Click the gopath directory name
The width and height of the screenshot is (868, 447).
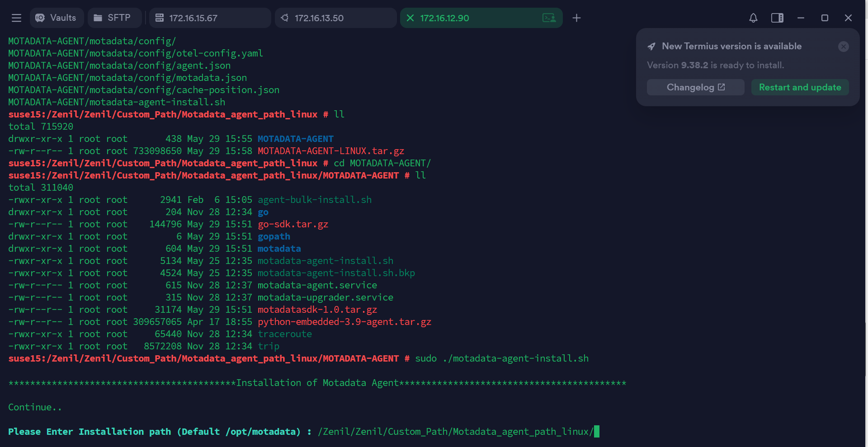click(x=274, y=236)
